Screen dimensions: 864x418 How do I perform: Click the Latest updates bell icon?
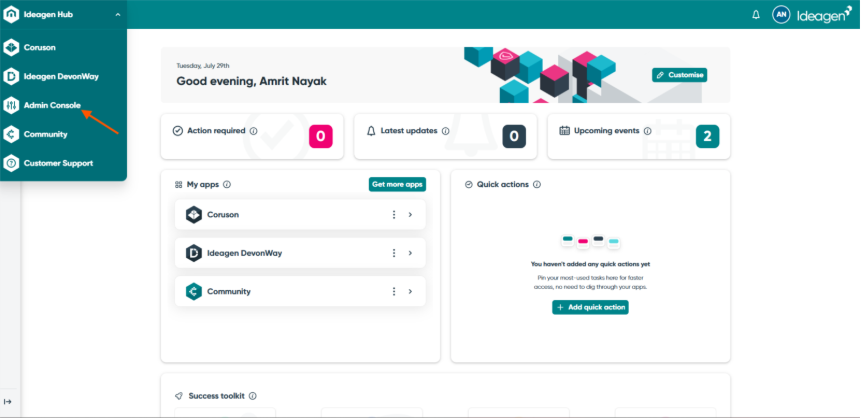point(371,131)
